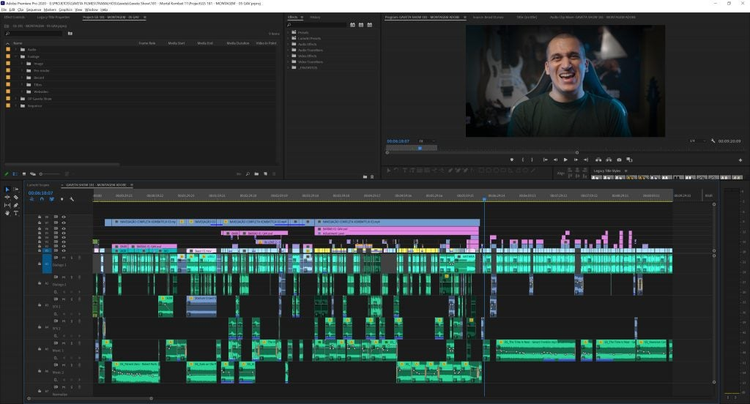Screen dimensions: 750x404
Task: Select the Track Select Forward tool
Action: point(16,190)
